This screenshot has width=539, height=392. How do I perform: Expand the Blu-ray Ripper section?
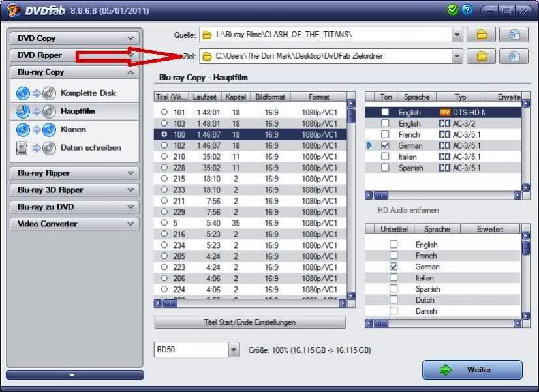coord(73,173)
